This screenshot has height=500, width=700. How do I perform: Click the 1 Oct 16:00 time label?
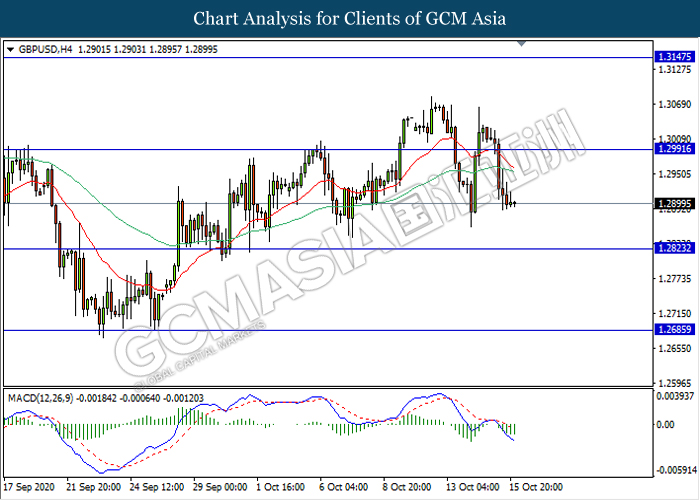[281, 487]
